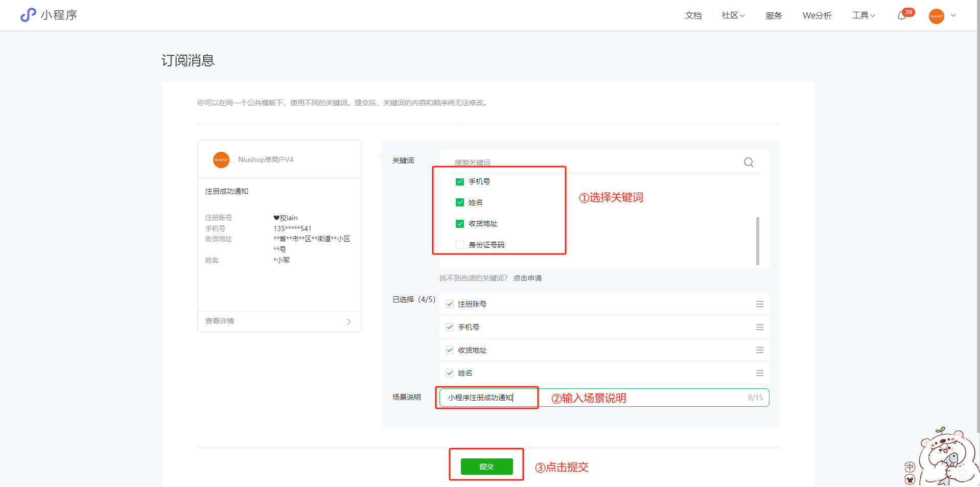Expand the 工具 dropdown menu
980x487 pixels.
click(x=864, y=15)
